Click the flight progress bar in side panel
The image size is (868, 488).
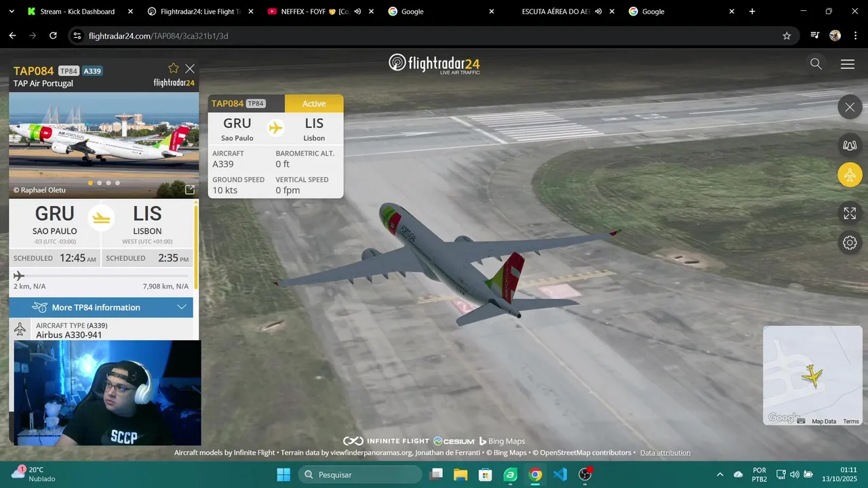(x=101, y=276)
